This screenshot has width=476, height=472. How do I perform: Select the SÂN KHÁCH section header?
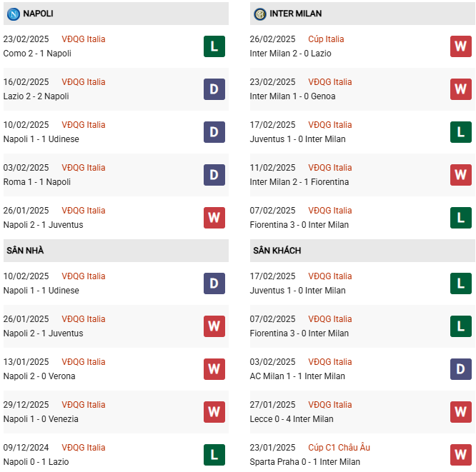point(277,251)
